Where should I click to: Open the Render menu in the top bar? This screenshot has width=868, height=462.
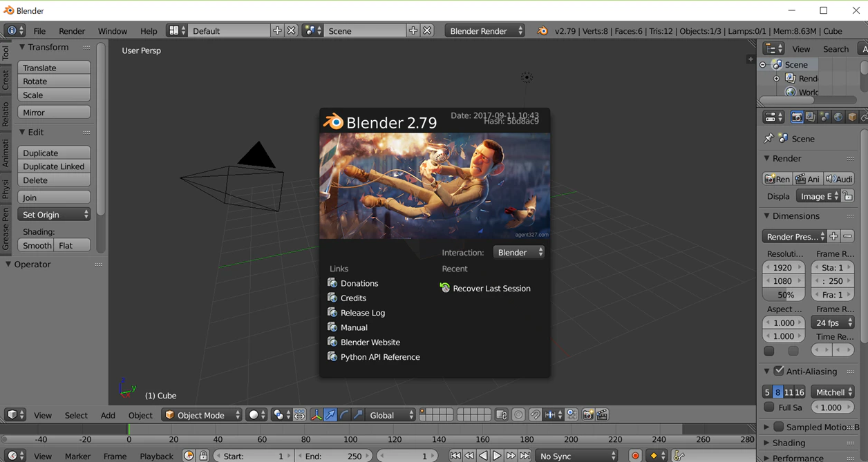pos(72,31)
